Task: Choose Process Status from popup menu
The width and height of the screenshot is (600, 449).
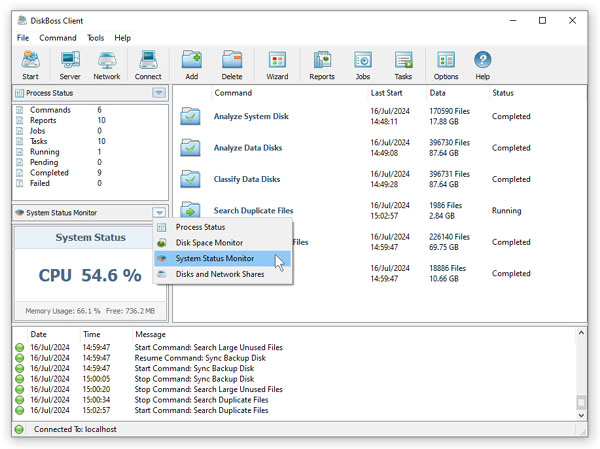Action: coord(222,227)
